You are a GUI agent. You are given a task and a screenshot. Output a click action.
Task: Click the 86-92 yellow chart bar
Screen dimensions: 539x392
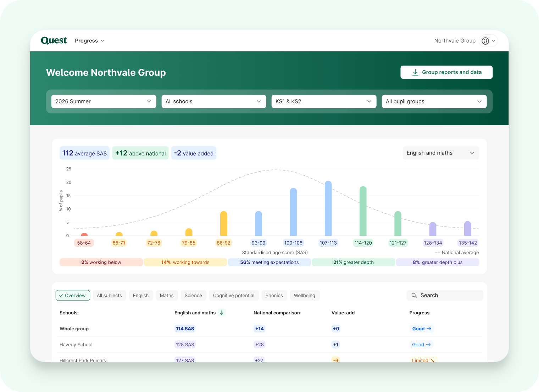coord(223,224)
